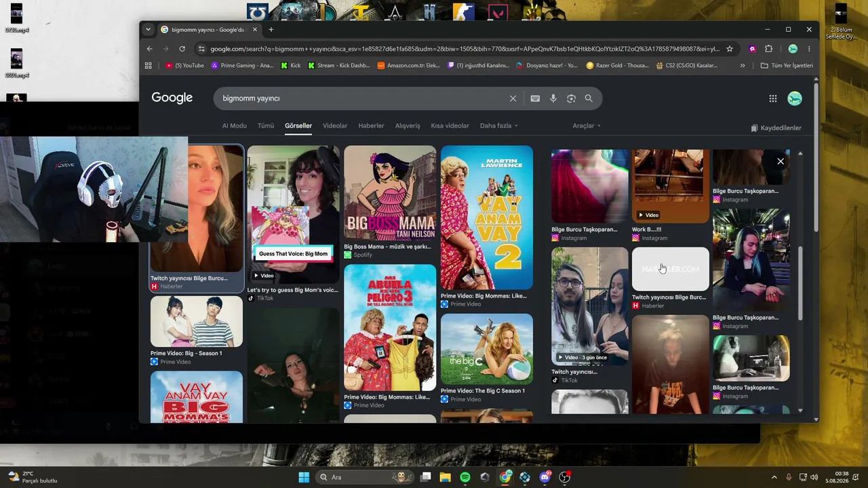This screenshot has width=868, height=488.
Task: Open Task View on the taskbar
Action: (425, 477)
